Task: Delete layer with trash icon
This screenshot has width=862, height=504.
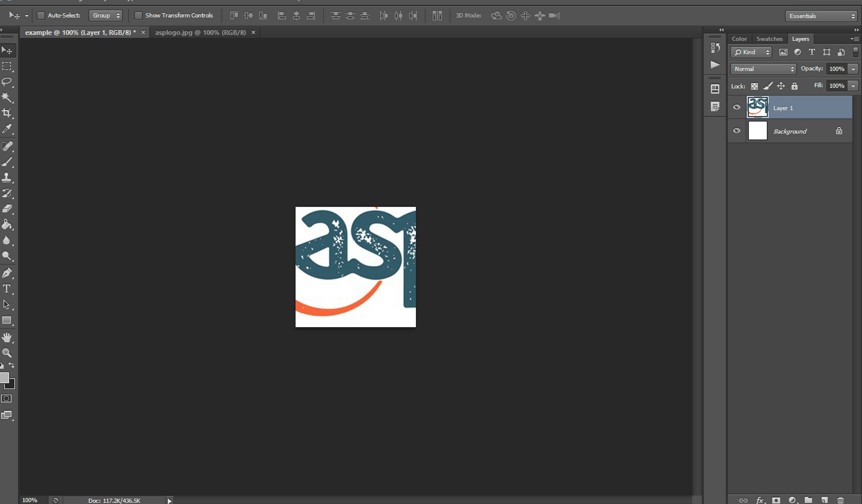Action: coord(841,500)
